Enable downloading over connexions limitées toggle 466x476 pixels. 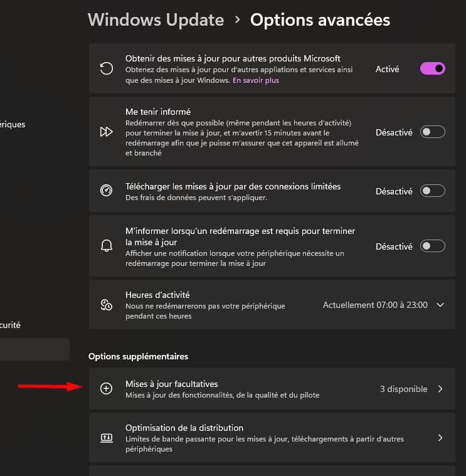coord(433,191)
